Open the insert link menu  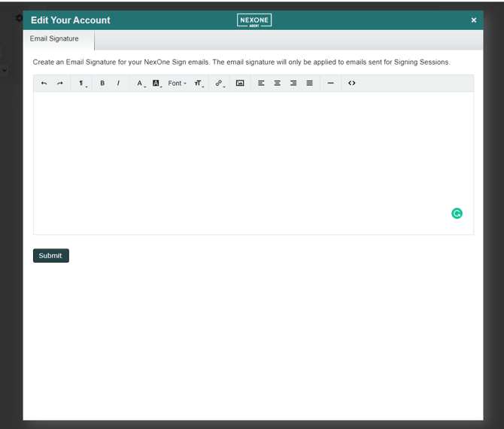(219, 84)
